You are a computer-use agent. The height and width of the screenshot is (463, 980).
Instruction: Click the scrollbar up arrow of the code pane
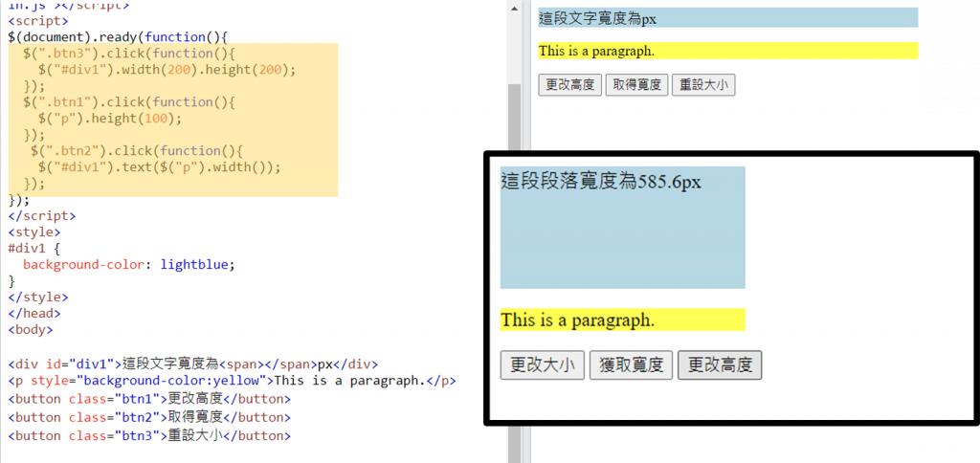click(x=514, y=8)
